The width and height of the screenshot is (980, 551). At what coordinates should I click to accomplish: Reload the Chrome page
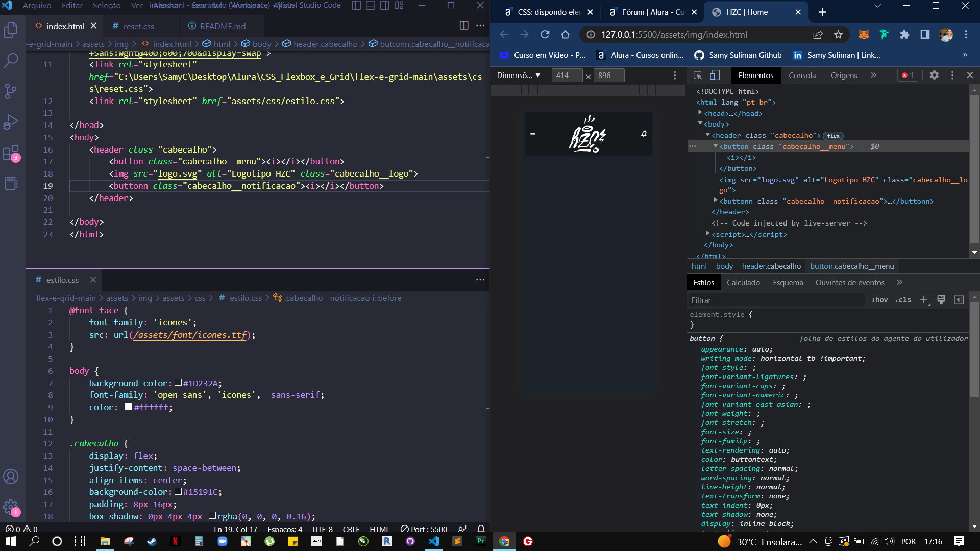click(545, 34)
